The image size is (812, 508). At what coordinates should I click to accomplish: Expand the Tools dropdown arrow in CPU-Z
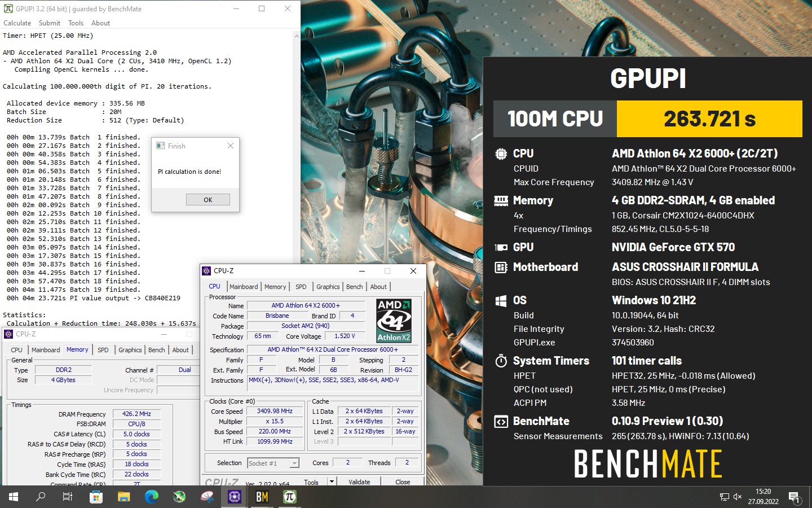[x=332, y=482]
